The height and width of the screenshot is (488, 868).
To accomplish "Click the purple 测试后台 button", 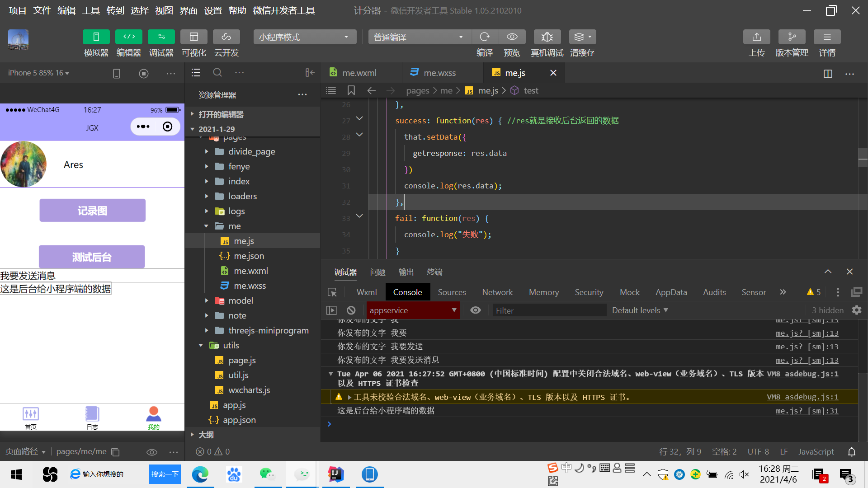I will pyautogui.click(x=92, y=257).
